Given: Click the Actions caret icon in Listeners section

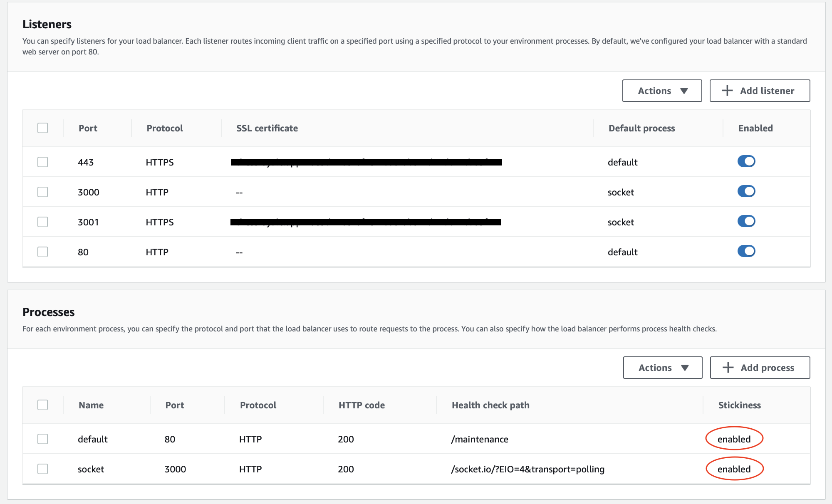Looking at the screenshot, I should tap(684, 90).
